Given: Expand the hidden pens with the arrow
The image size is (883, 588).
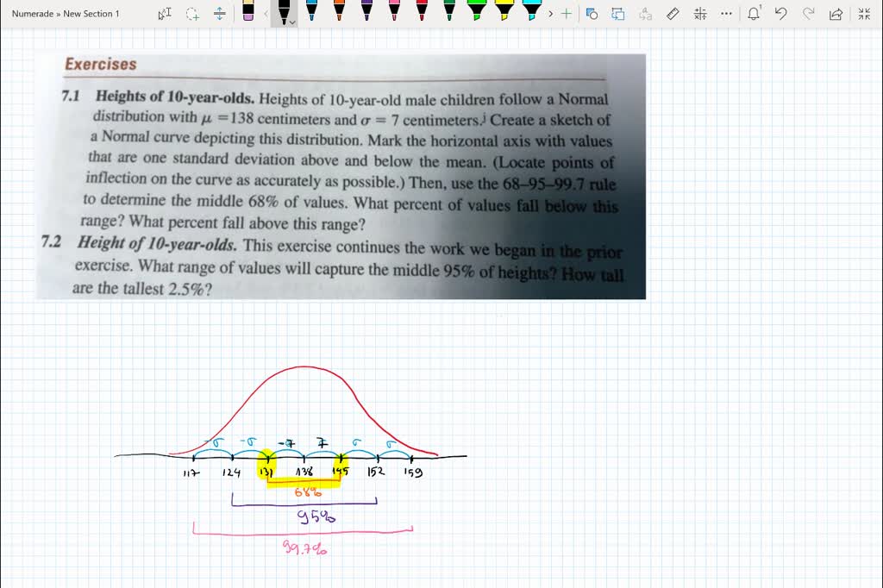Looking at the screenshot, I should (x=550, y=14).
